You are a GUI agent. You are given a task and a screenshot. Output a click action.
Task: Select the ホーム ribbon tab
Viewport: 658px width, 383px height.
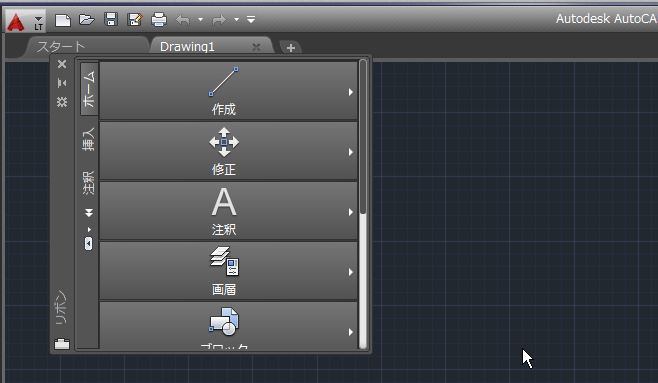tap(89, 89)
